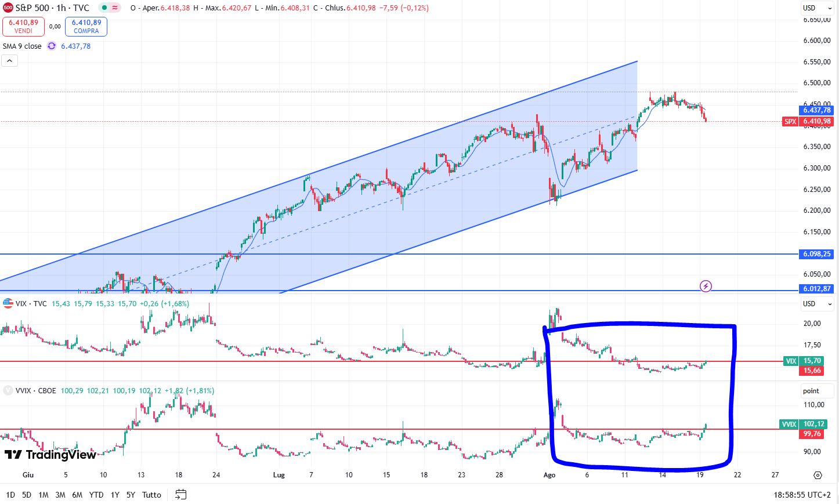839x504 pixels.
Task: Click the VIX flag icon
Action: (x=8, y=303)
